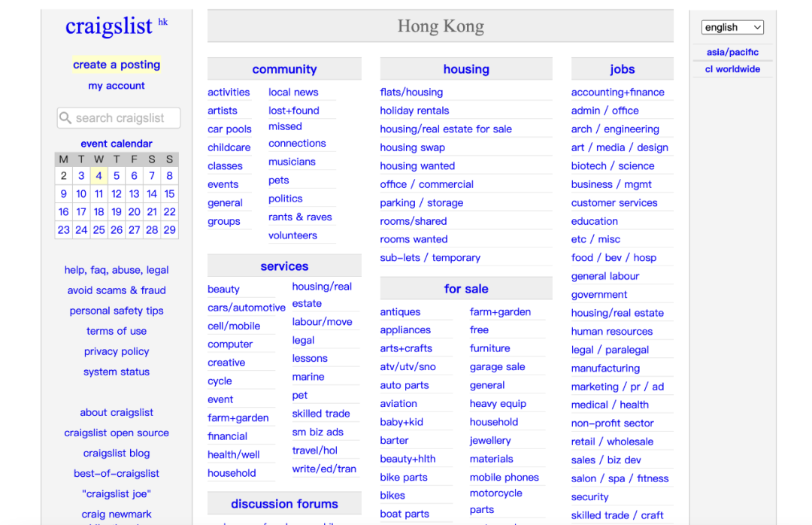Image resolution: width=812 pixels, height=525 pixels.
Task: Choose date 29 in the event calendar
Action: 169,230
